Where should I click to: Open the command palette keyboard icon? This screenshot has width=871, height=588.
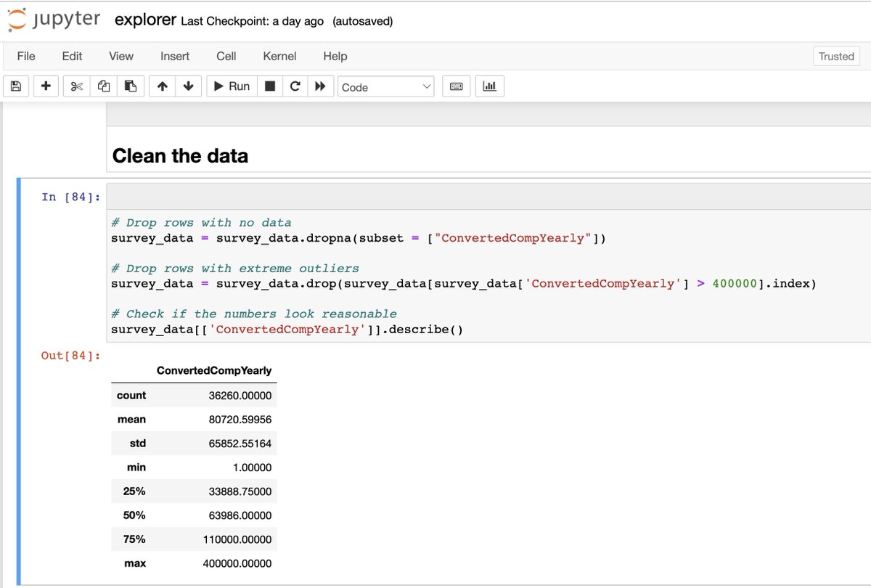tap(457, 86)
